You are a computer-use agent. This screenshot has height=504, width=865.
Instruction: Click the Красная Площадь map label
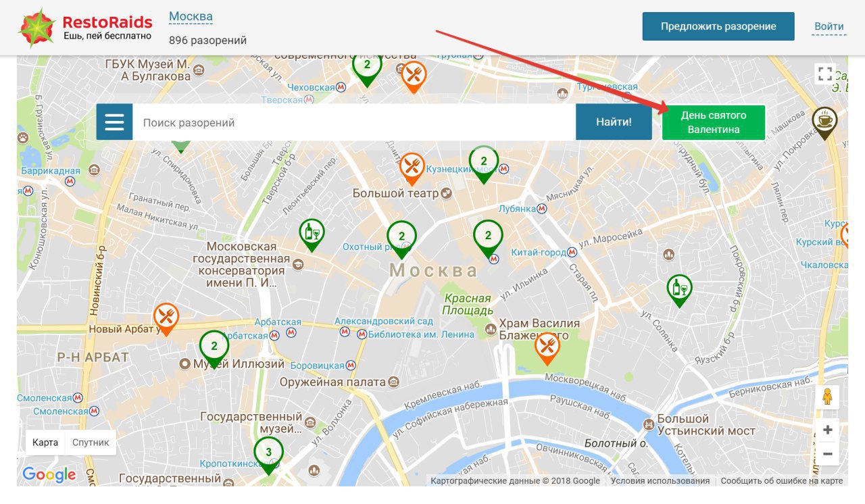467,305
